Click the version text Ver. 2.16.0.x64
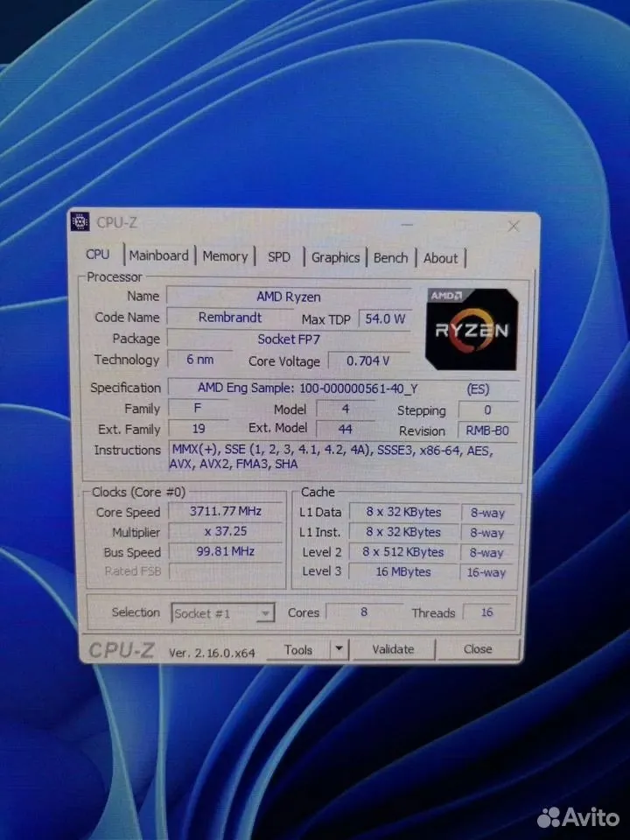This screenshot has height=840, width=630. pos(212,653)
